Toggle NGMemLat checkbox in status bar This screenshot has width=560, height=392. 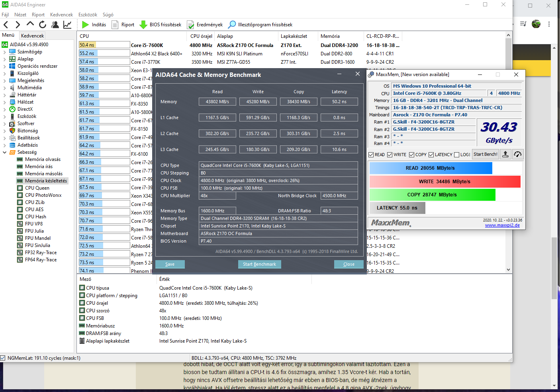pos(3,358)
